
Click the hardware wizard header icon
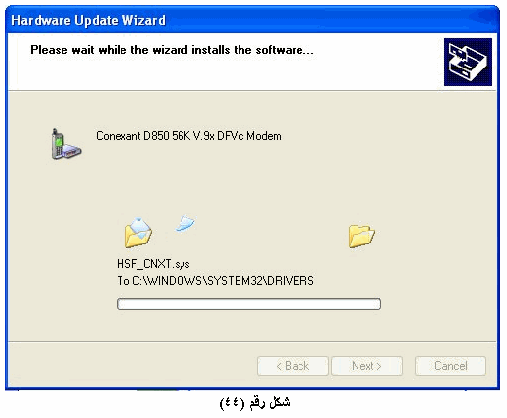(468, 62)
